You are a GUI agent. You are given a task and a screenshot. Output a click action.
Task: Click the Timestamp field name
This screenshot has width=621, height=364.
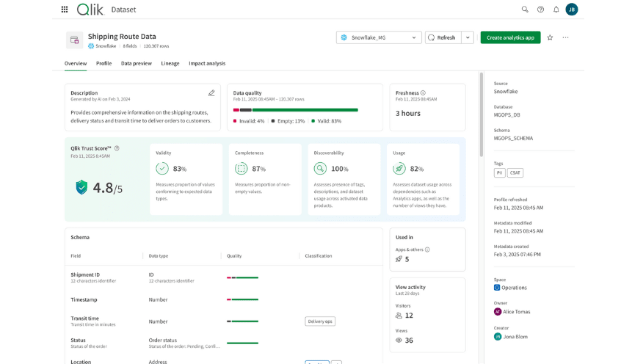click(x=84, y=299)
